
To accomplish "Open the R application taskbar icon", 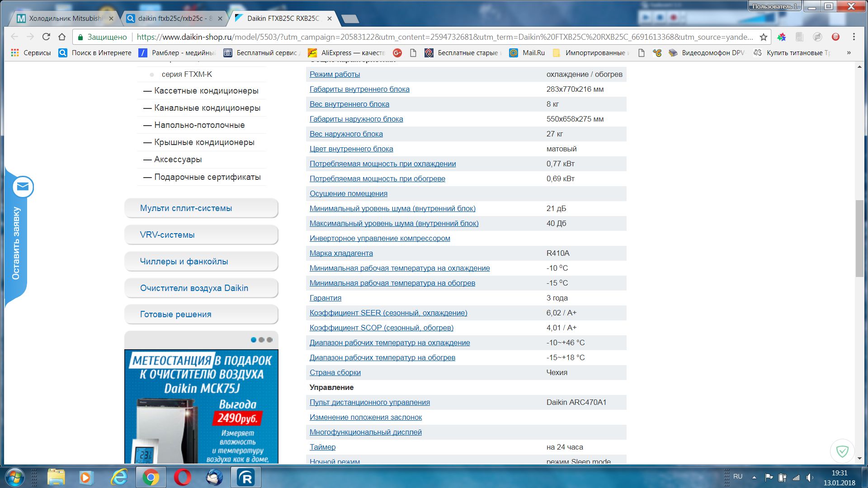I will (x=246, y=477).
